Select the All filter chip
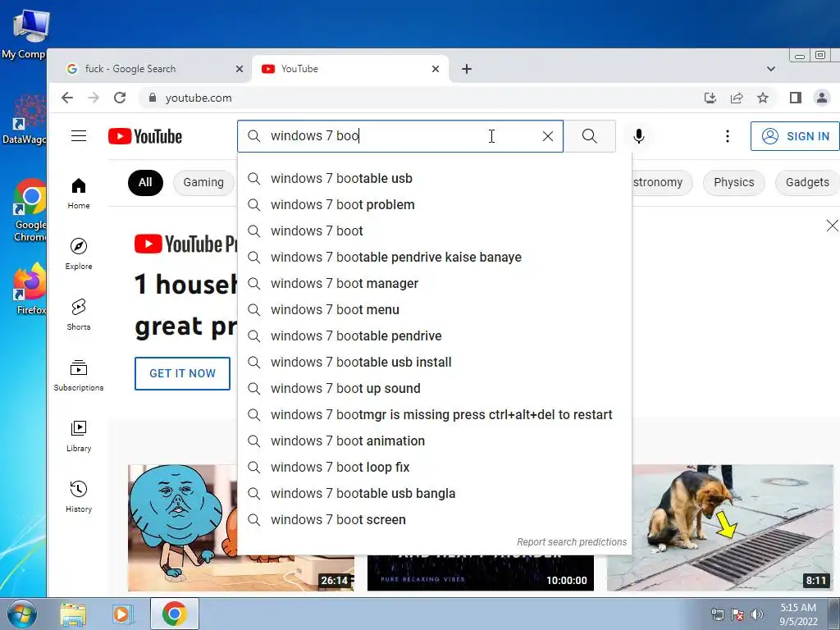 point(145,182)
